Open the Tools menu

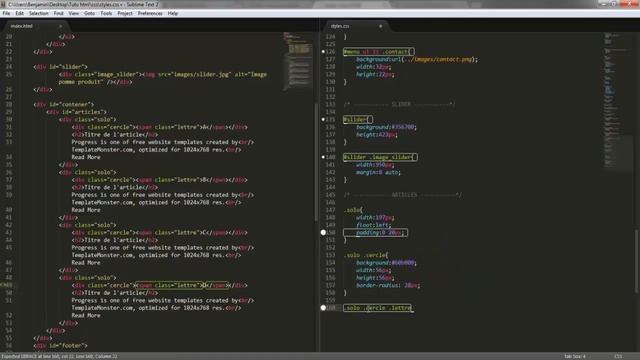106,13
